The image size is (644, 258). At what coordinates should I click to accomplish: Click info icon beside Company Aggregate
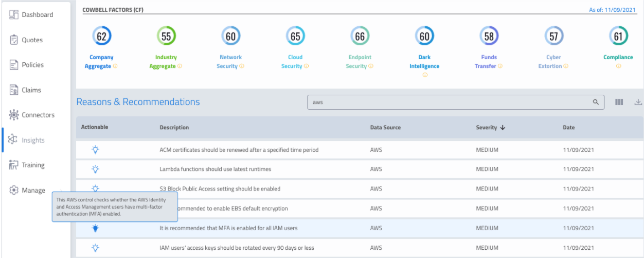[115, 66]
